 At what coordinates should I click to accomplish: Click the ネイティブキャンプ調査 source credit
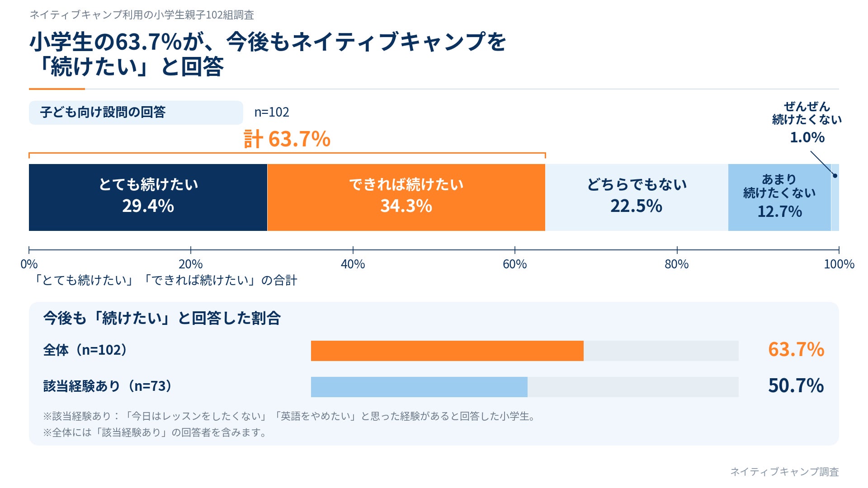[785, 472]
